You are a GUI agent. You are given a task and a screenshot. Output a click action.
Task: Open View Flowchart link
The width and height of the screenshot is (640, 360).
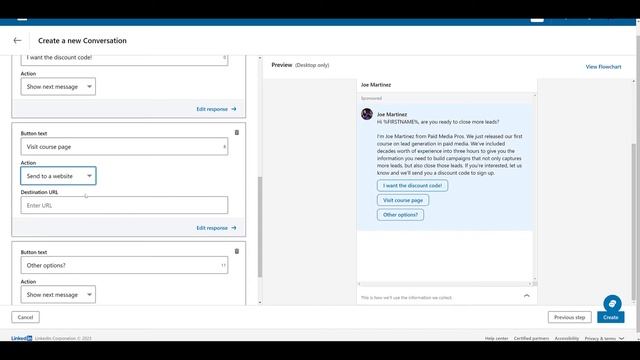point(603,67)
